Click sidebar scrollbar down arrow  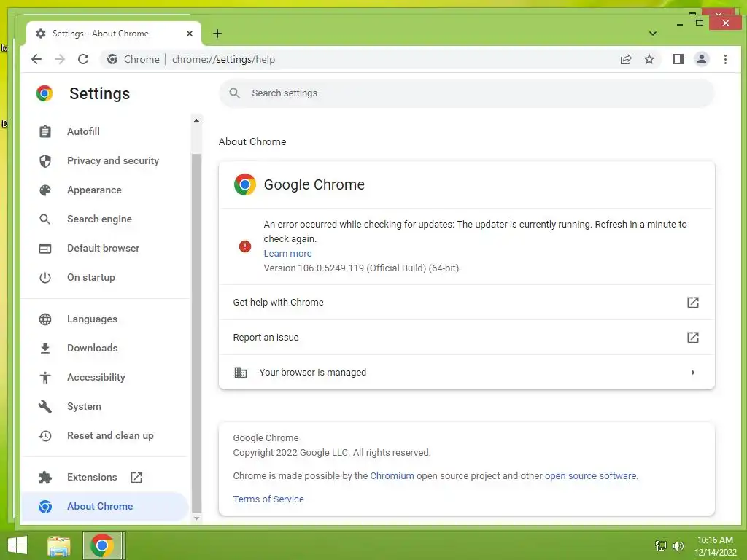pyautogui.click(x=197, y=518)
